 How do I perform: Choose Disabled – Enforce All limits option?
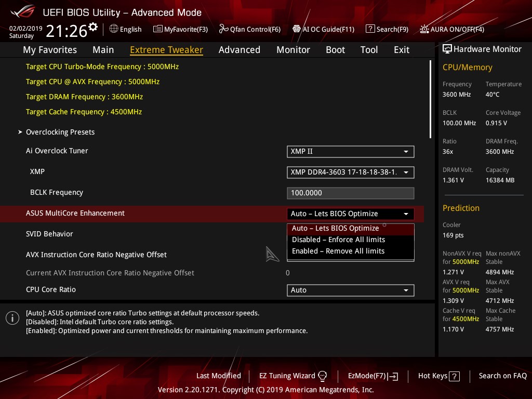pos(351,240)
